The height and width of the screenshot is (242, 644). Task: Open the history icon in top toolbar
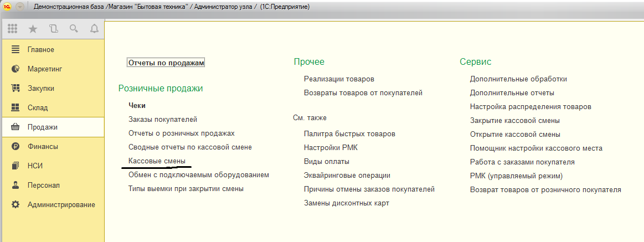pyautogui.click(x=53, y=29)
